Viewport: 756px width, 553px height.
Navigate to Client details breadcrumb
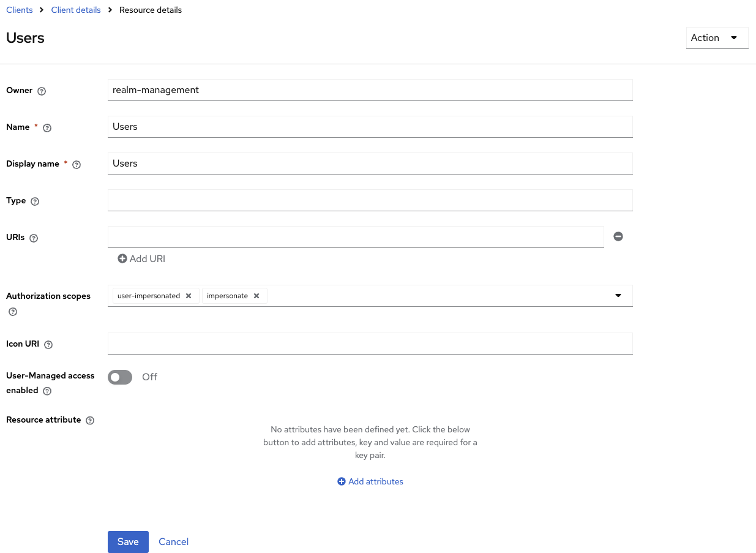click(76, 10)
